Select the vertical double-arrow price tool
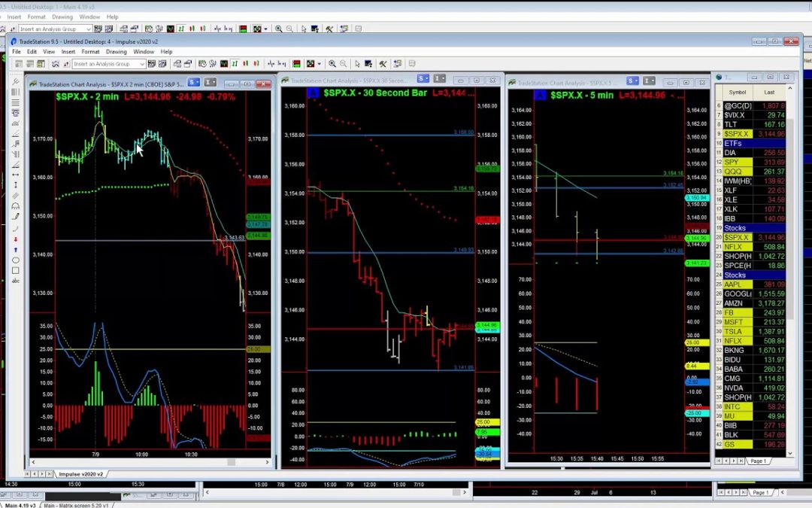This screenshot has height=508, width=812. (16, 185)
